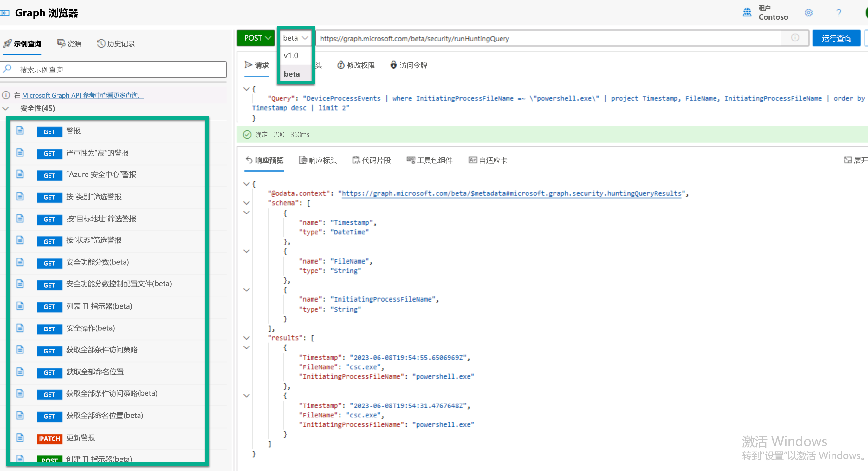Switch to 示例查询 tab

pyautogui.click(x=22, y=43)
